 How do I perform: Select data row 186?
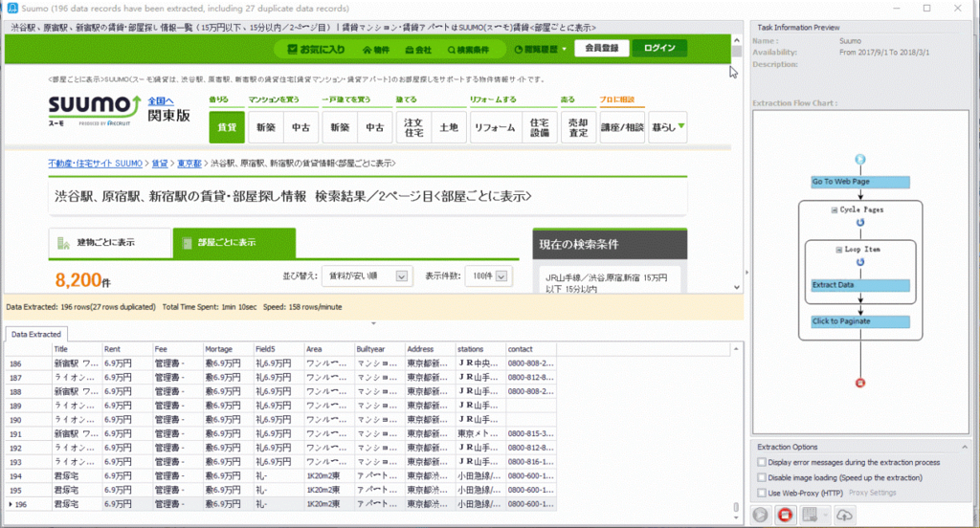coord(281,363)
